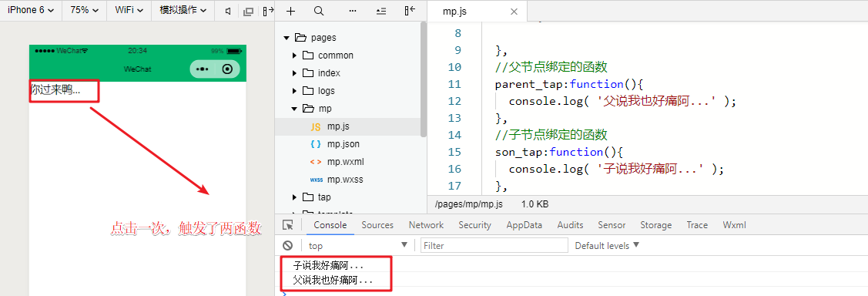Click the mp.wxss file icon
868x296 pixels.
(316, 180)
